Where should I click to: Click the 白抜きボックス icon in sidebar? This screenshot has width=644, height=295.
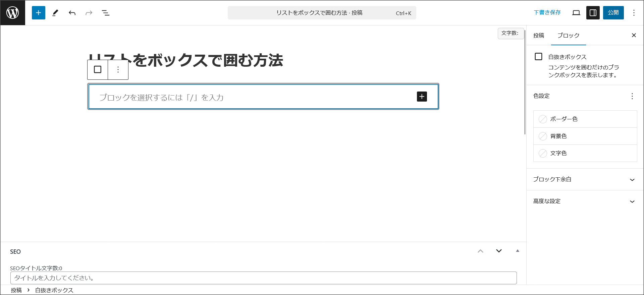[x=538, y=57]
